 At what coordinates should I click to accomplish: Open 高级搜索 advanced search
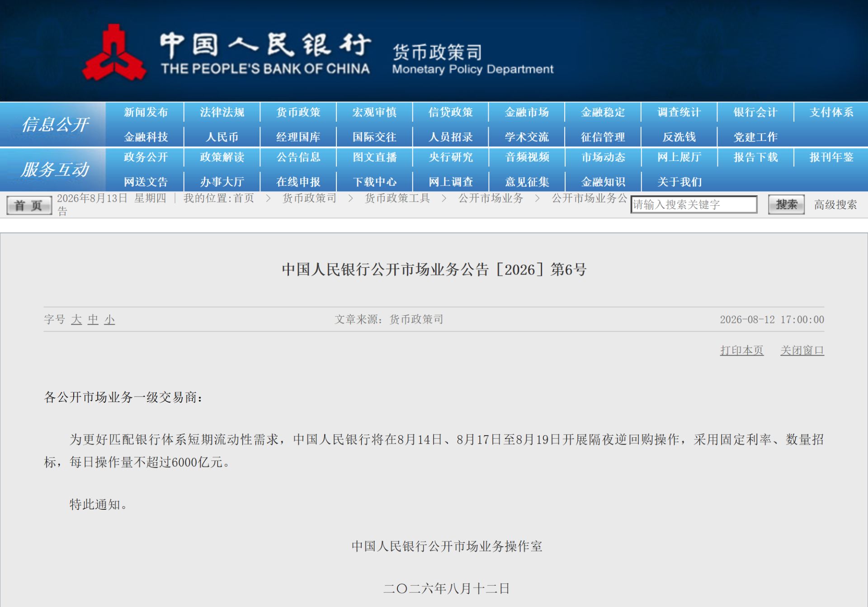(x=835, y=205)
